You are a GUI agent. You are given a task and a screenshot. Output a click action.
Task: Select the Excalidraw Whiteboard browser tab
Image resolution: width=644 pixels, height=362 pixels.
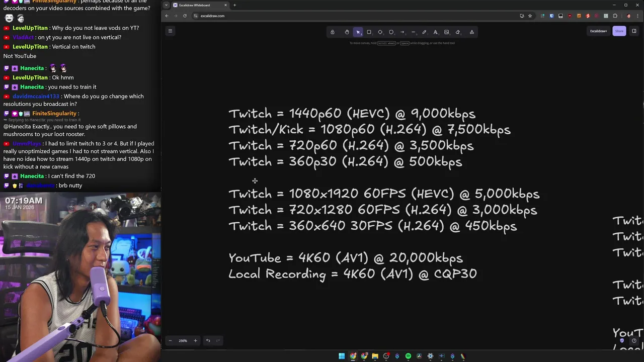point(200,5)
